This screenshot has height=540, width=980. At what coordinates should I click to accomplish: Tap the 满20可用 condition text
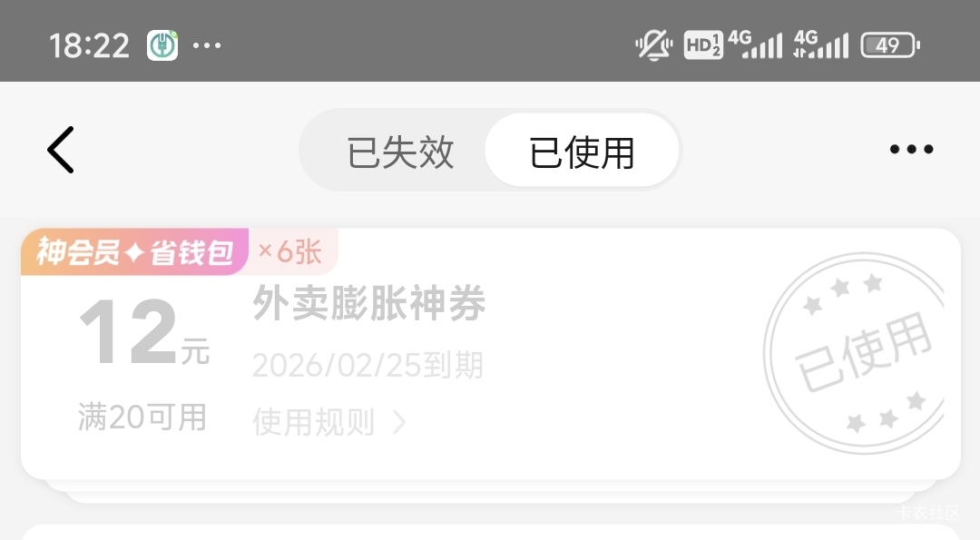[x=142, y=417]
